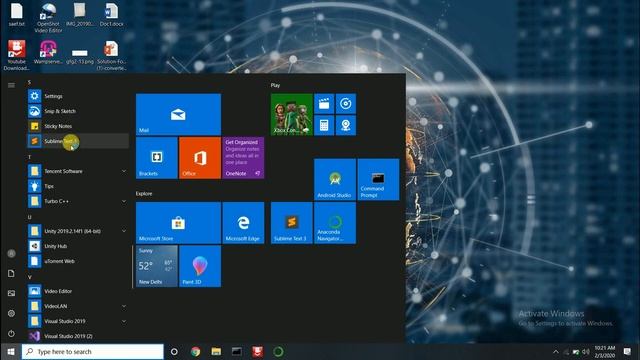The width and height of the screenshot is (640, 360).
Task: Open Pictures from the Start sidebar
Action: (x=11, y=293)
